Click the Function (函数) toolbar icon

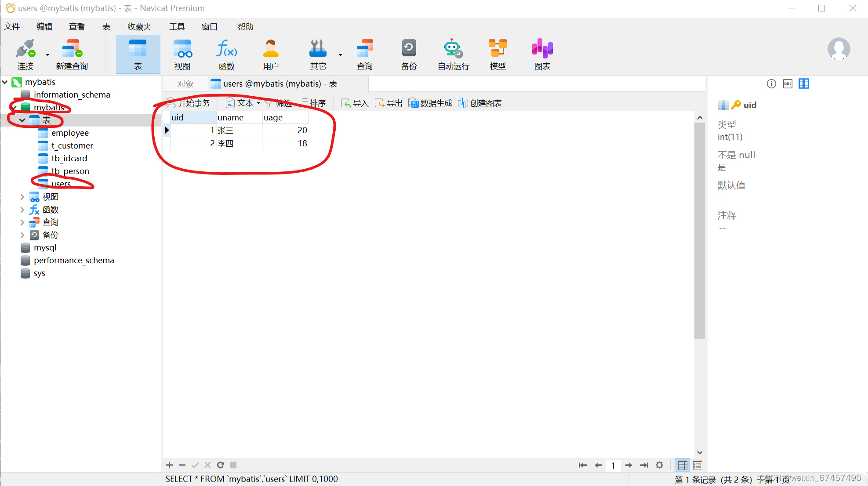pyautogui.click(x=226, y=54)
